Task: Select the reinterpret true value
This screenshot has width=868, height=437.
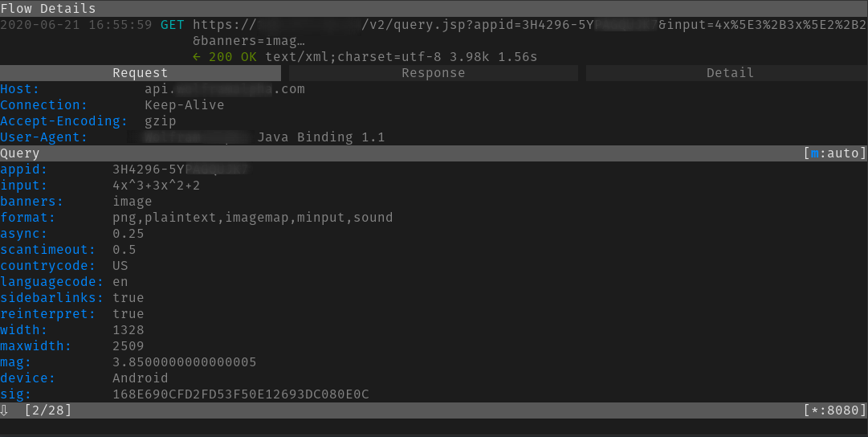Action: (x=128, y=314)
